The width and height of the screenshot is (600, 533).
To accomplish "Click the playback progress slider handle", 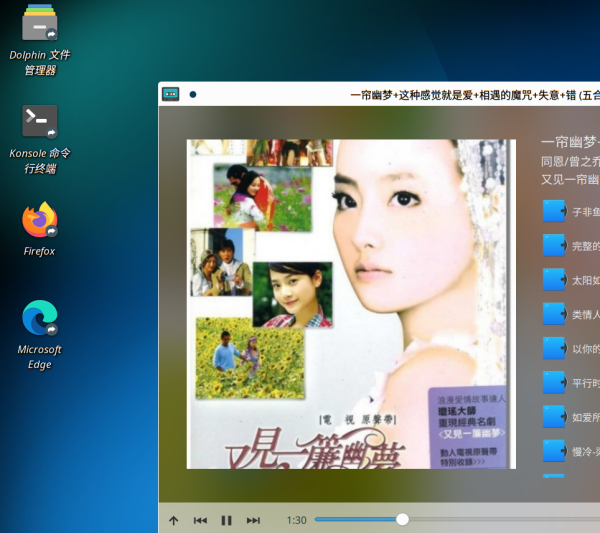I will (402, 519).
